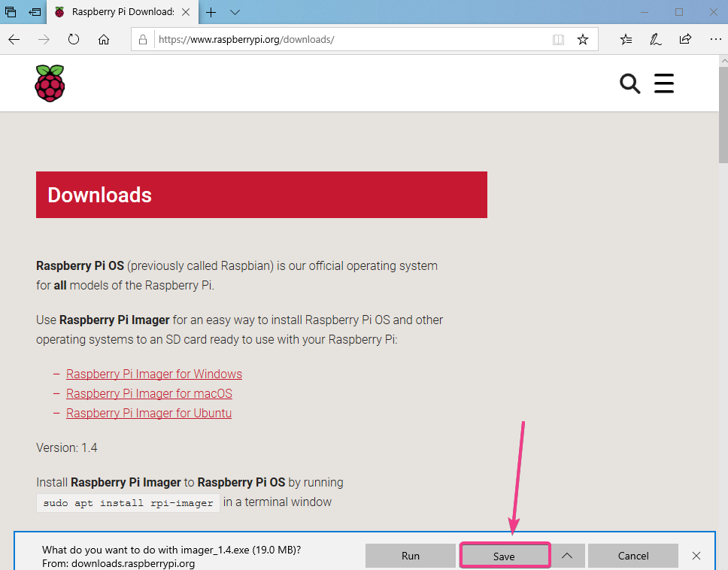Click the 'sudo apt install rpi-imager' code
Screen dimensions: 728x570
pos(128,502)
